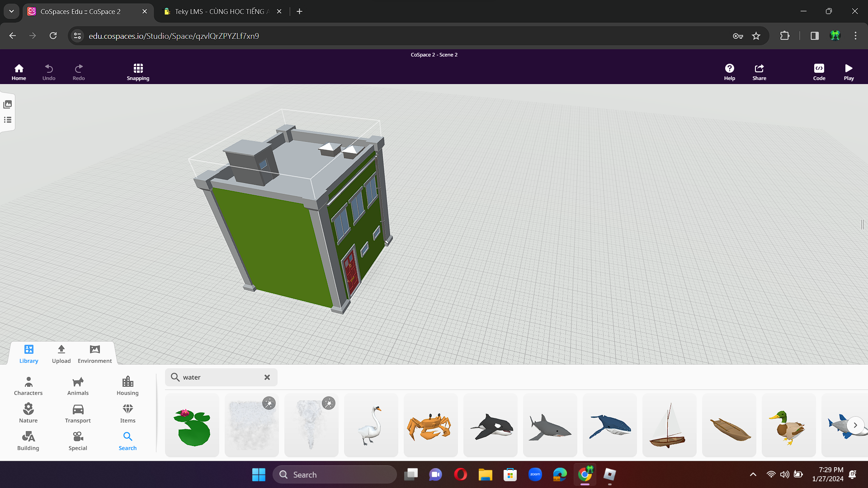Open a new browser tab
868x488 pixels.
point(299,11)
